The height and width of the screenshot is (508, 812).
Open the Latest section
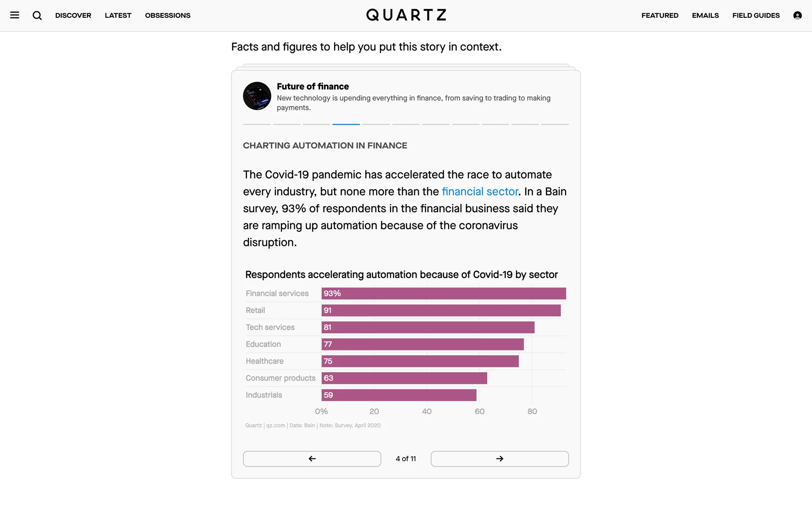tap(118, 15)
